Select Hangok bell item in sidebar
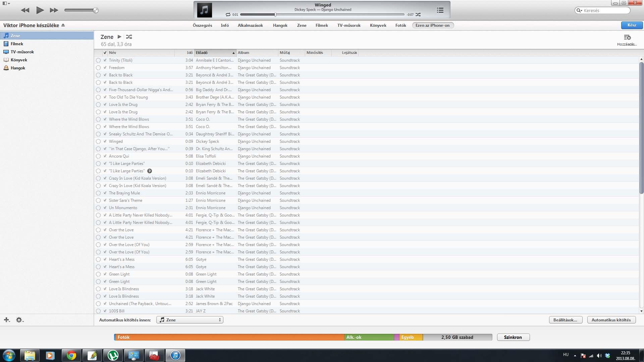Viewport: 644px width, 362px height. (x=47, y=68)
